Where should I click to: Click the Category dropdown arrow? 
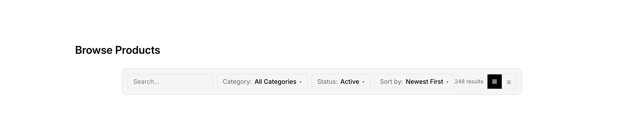(301, 82)
